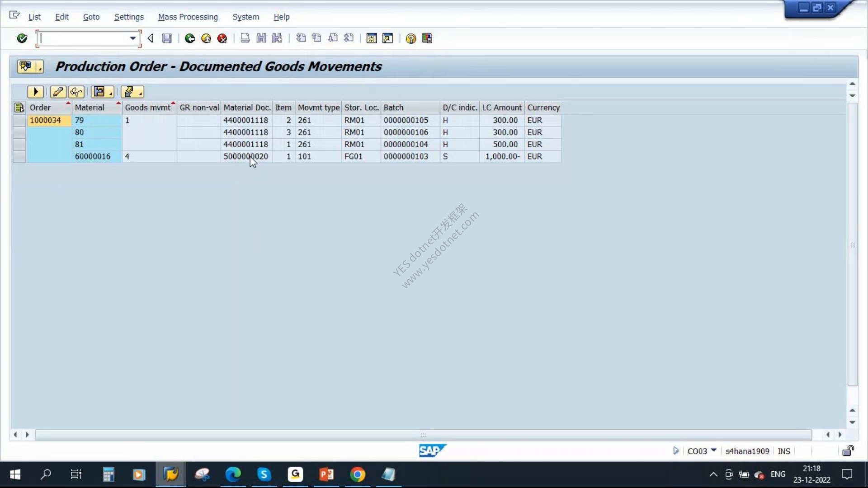Expand the command field dropdown arrow
868x488 pixels.
133,38
